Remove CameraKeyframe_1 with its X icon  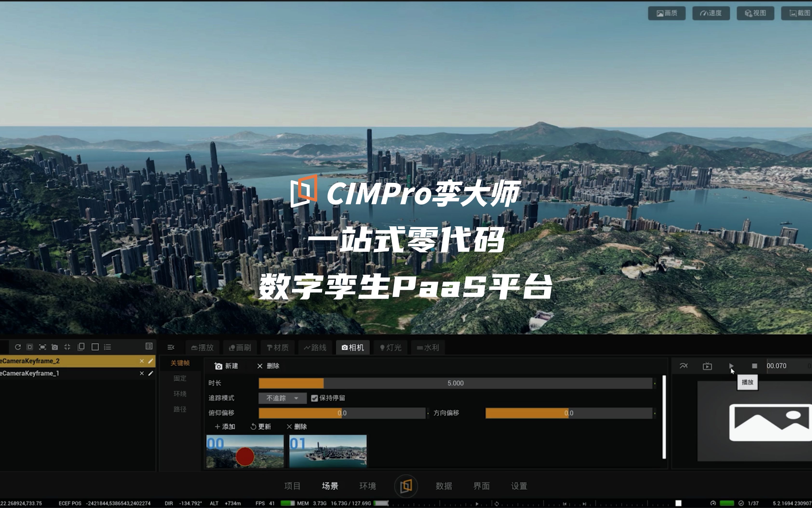[x=142, y=374]
